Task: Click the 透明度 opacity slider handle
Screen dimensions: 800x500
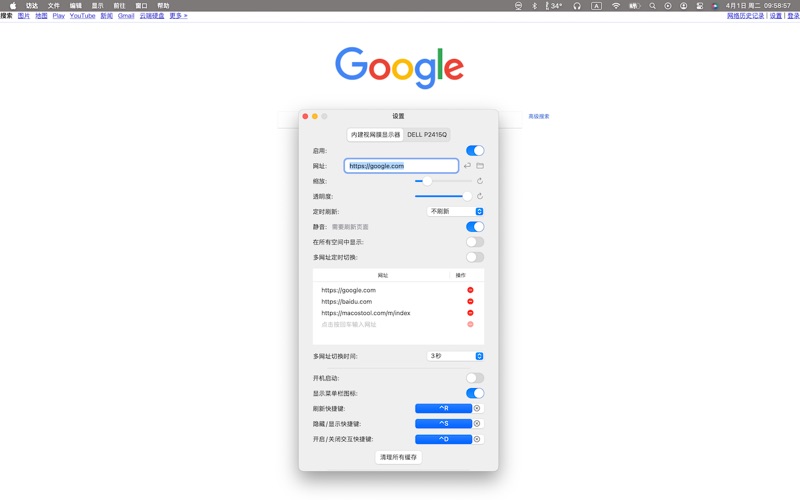Action: [467, 196]
